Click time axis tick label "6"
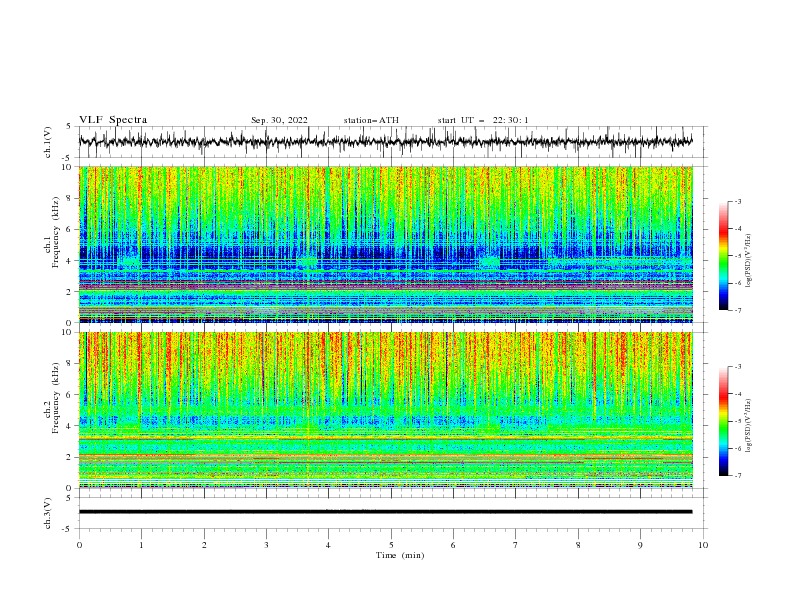Viewport: 792px width, 612px height. click(x=453, y=545)
